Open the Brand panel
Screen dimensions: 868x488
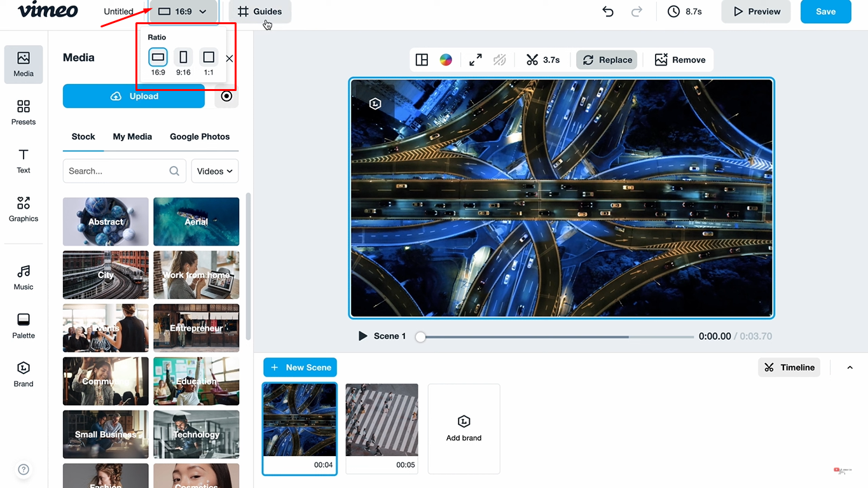click(x=24, y=374)
